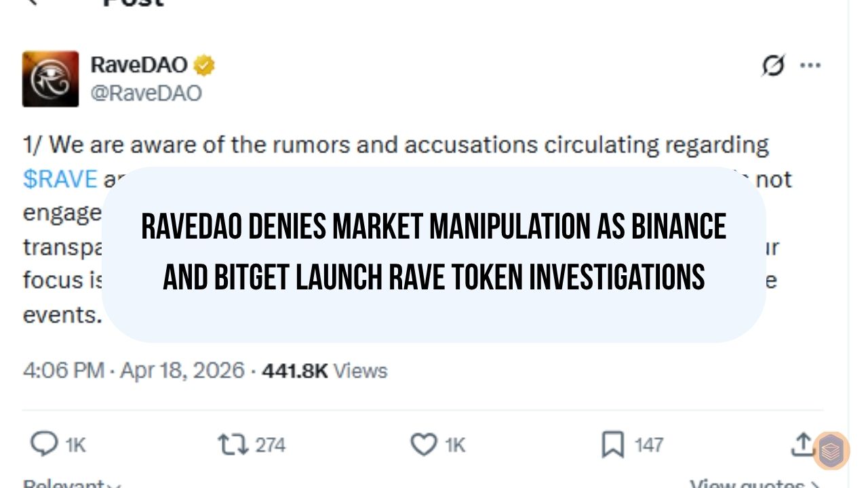
Task: Bookmark the post using the bookmark icon
Action: click(611, 445)
